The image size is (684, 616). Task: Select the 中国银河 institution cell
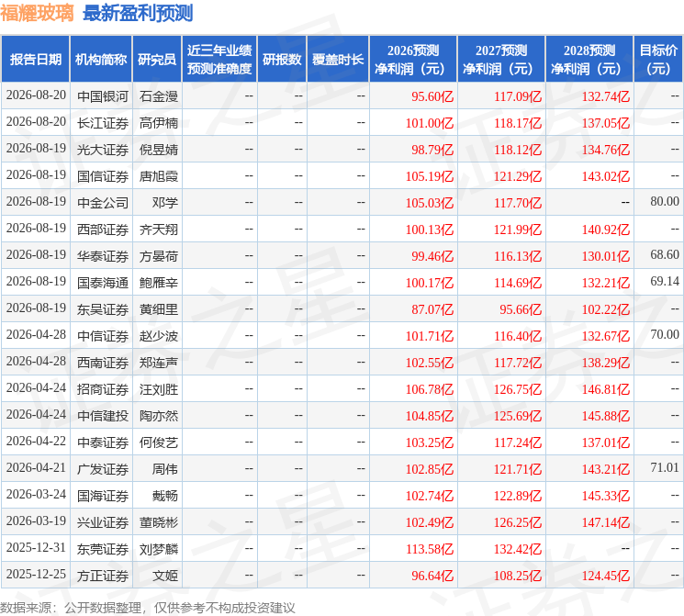(x=103, y=96)
